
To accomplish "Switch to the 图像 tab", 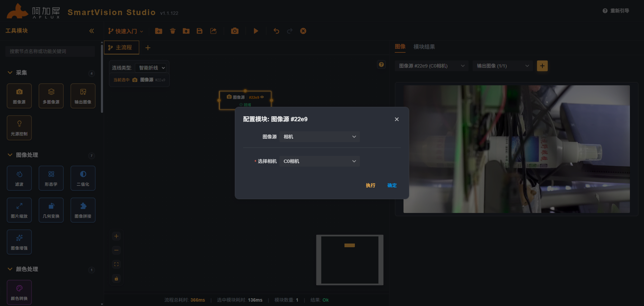I will click(400, 47).
